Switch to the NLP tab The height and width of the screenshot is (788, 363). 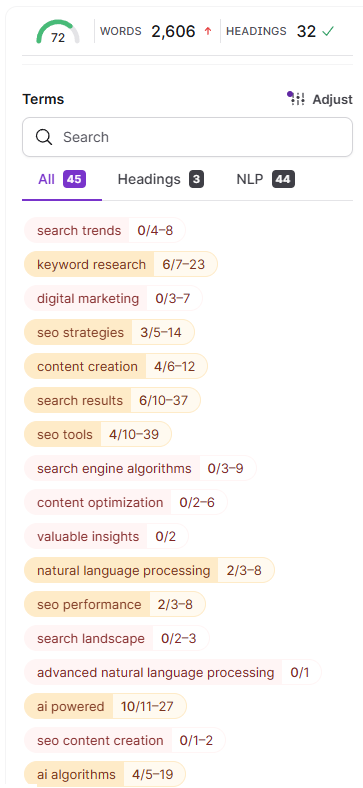tap(265, 179)
